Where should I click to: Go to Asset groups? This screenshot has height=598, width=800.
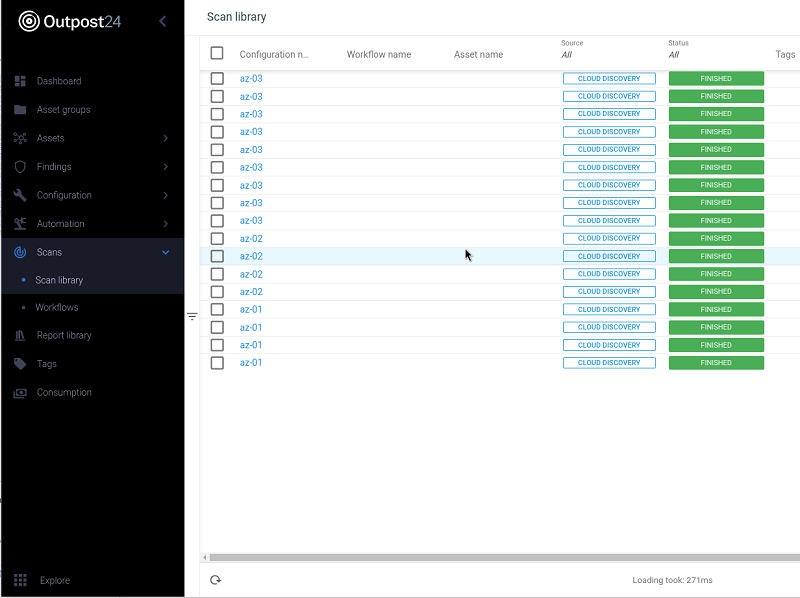click(x=63, y=109)
